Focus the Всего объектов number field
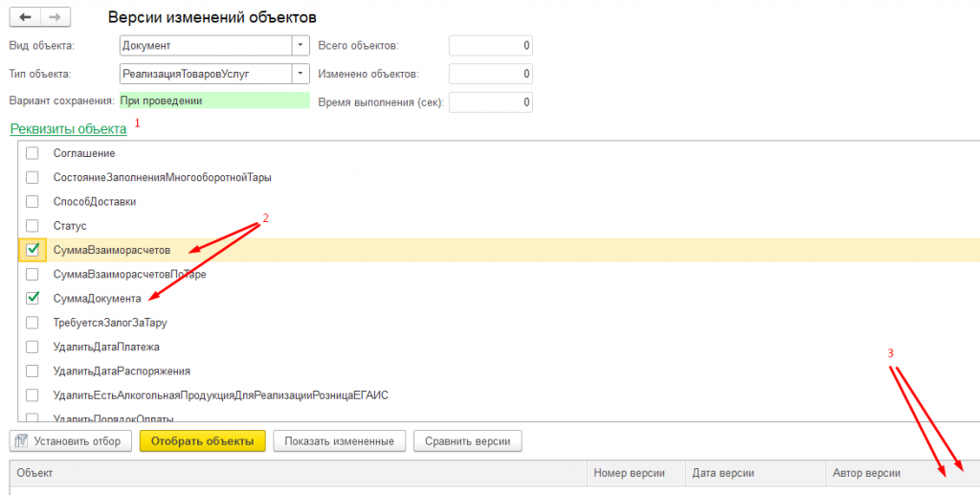 [491, 45]
